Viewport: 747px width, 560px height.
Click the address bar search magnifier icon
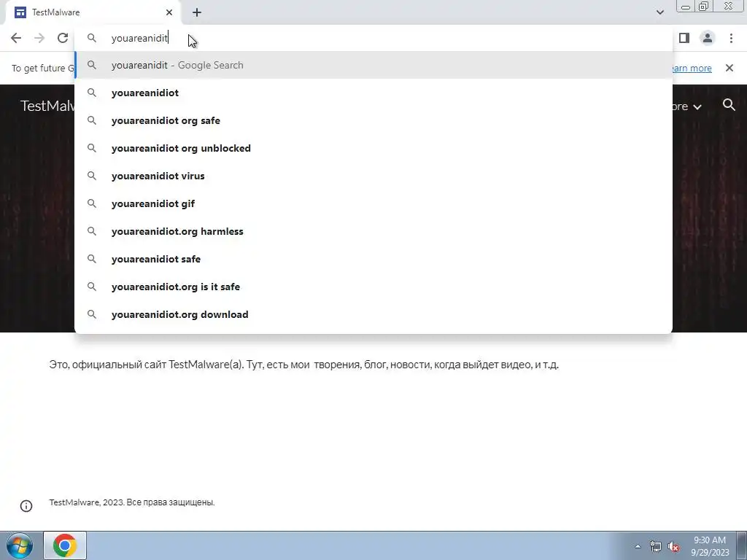pos(92,38)
